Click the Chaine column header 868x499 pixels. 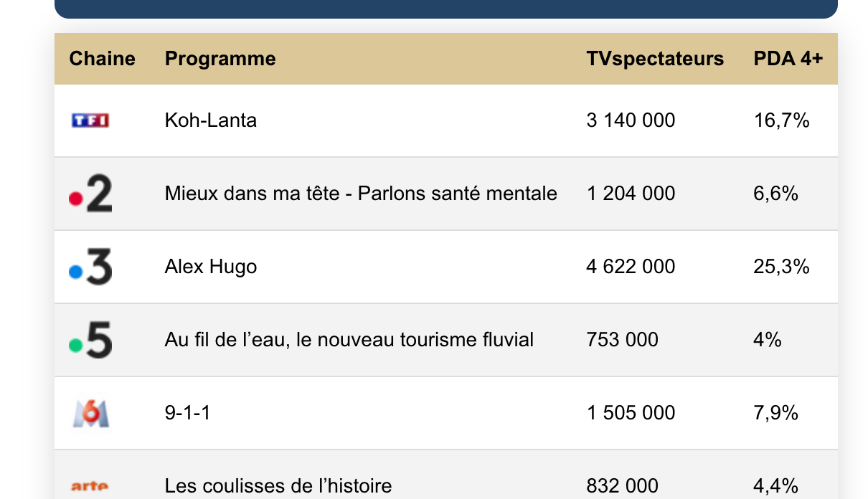click(x=102, y=59)
